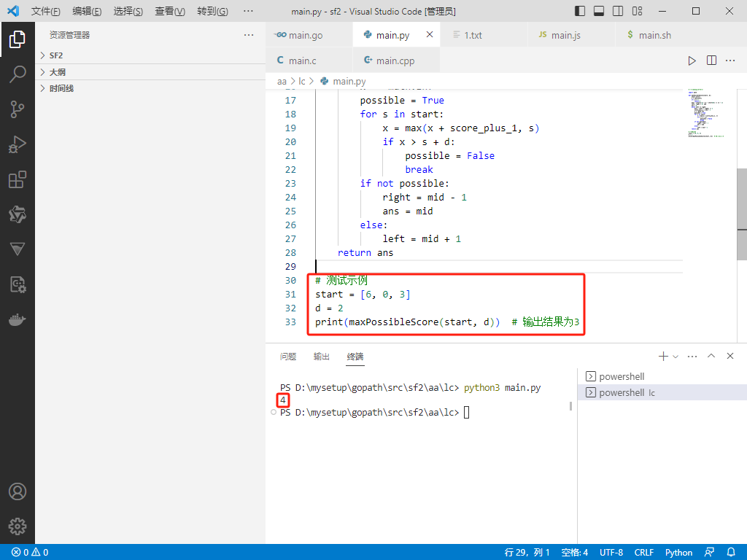
Task: Click line and column indicator 行 29, 列 1
Action: (527, 552)
